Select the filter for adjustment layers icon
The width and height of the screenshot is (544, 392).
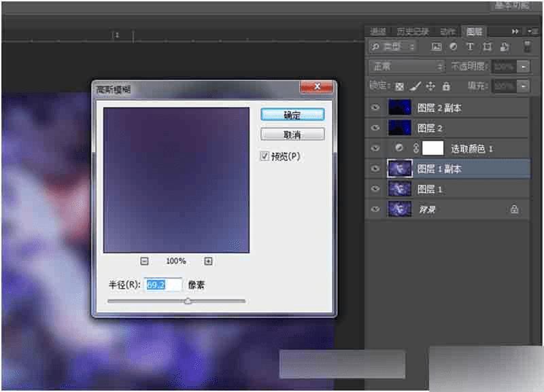pos(453,46)
